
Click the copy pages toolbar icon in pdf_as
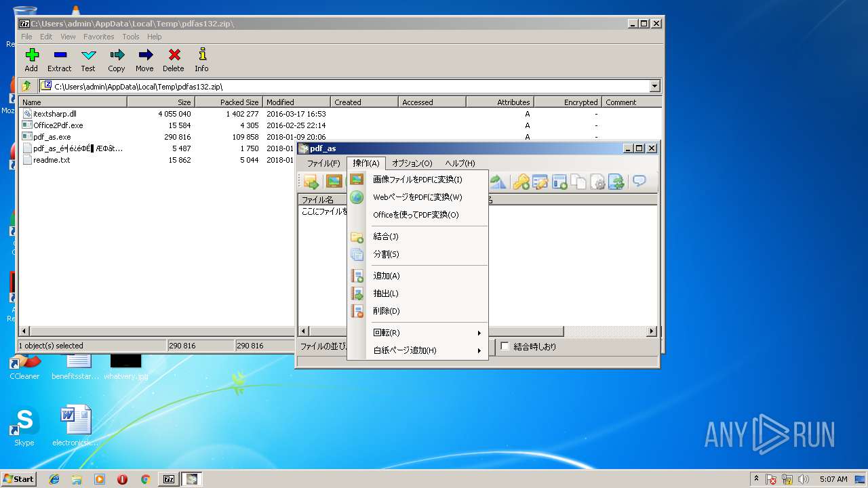coord(578,182)
